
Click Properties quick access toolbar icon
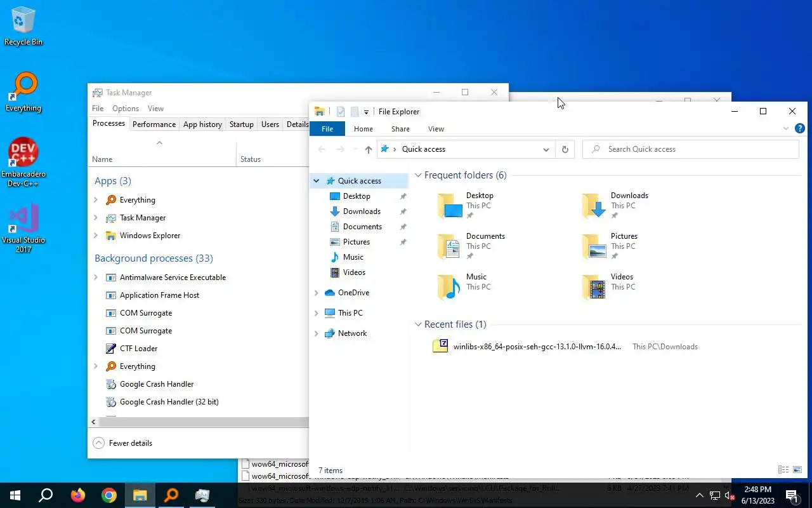(341, 112)
